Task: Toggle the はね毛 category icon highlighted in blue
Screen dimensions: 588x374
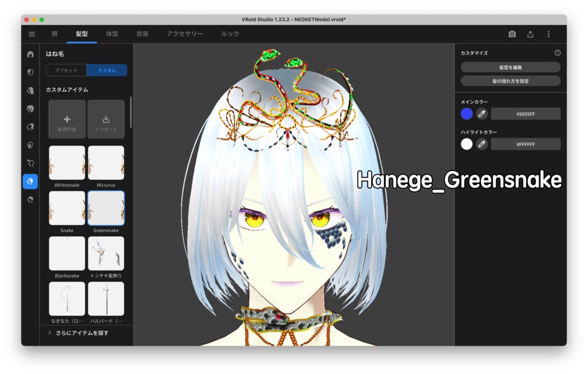Action: 30,181
